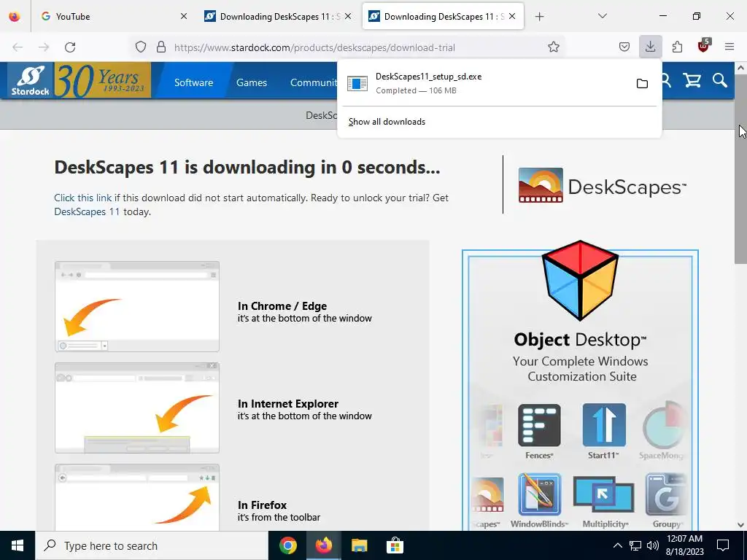
Task: Open Chrome from the taskbar
Action: (x=288, y=545)
